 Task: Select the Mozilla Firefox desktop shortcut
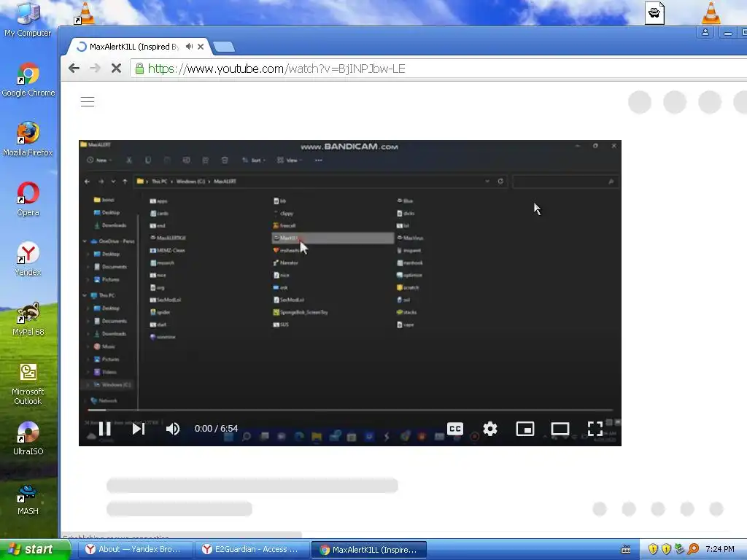pos(28,139)
